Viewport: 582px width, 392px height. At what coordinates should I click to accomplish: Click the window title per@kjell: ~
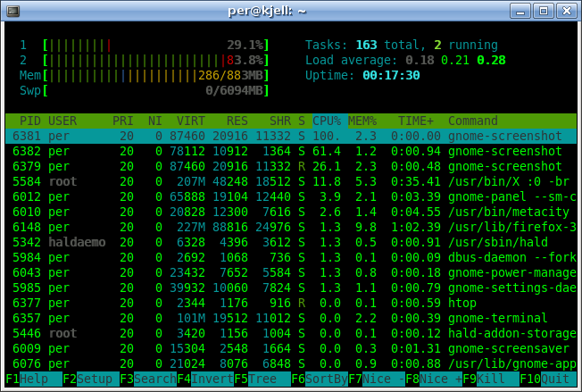coord(267,11)
